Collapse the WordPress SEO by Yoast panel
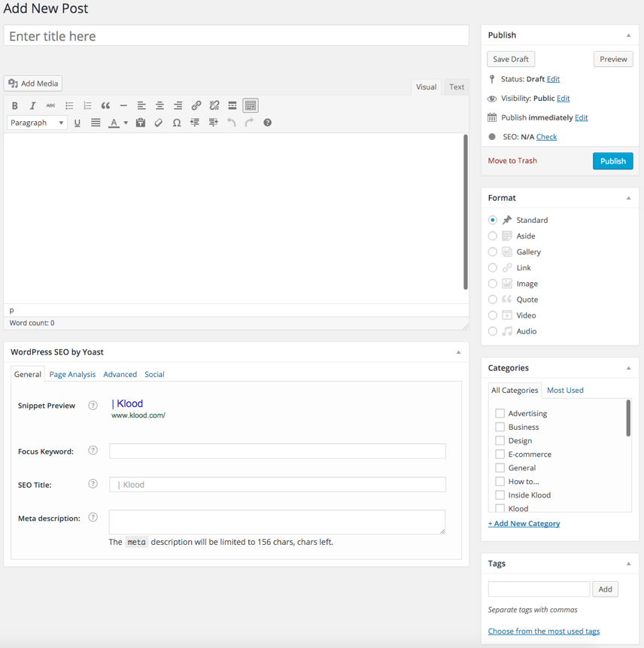The width and height of the screenshot is (644, 648). point(458,351)
